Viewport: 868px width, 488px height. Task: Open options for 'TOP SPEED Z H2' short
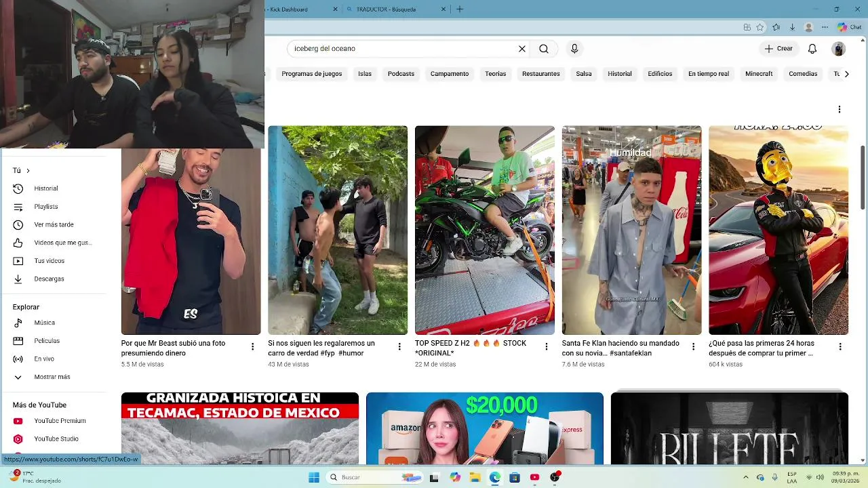547,347
